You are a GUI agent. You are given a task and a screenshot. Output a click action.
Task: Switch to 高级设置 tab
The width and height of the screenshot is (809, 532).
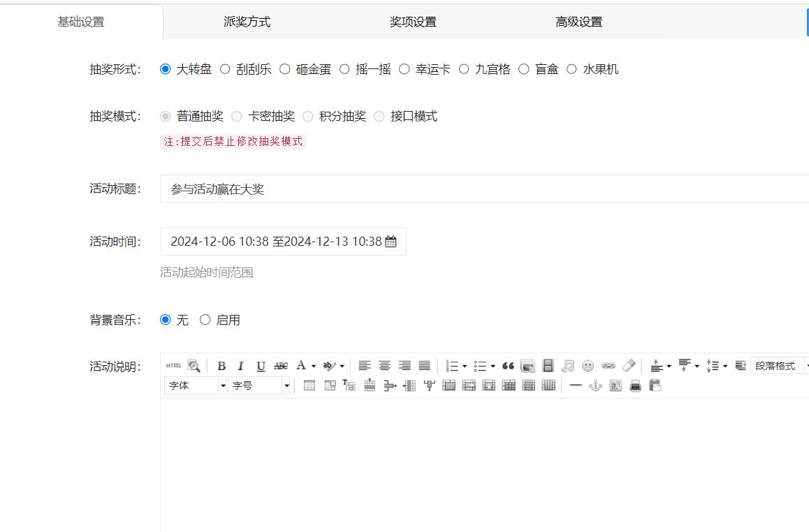click(x=579, y=22)
